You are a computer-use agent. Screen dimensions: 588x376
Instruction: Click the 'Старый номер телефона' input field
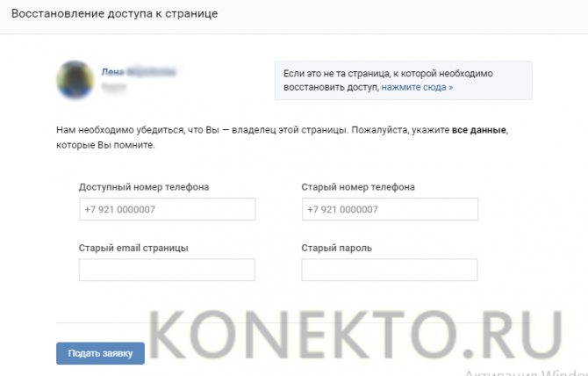click(390, 209)
